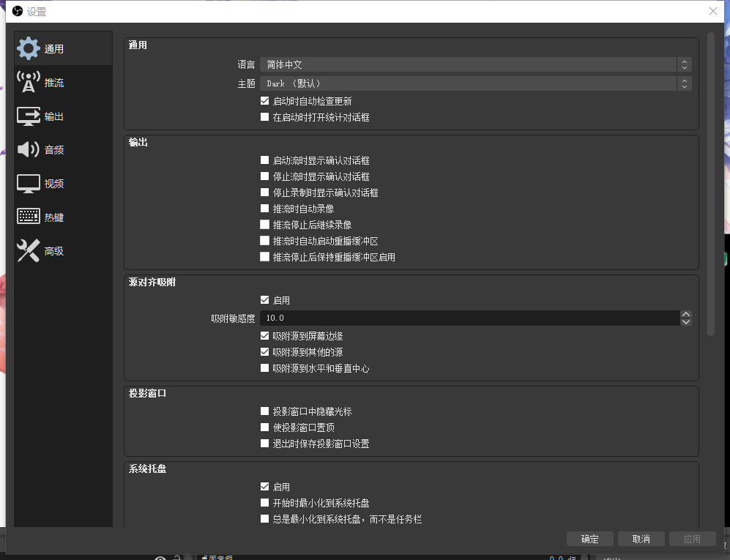Click the 吸附敏感度 value field
730x560 pixels.
coord(469,318)
